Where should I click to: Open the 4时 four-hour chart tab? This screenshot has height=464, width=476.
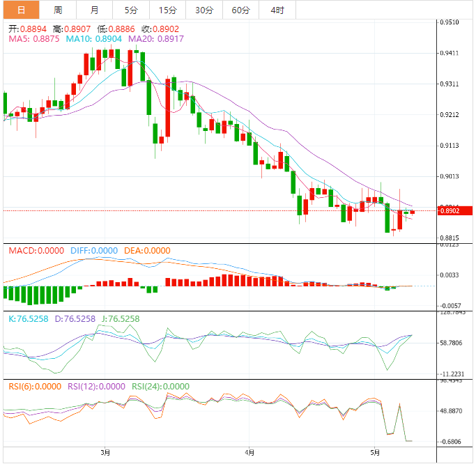(x=277, y=10)
